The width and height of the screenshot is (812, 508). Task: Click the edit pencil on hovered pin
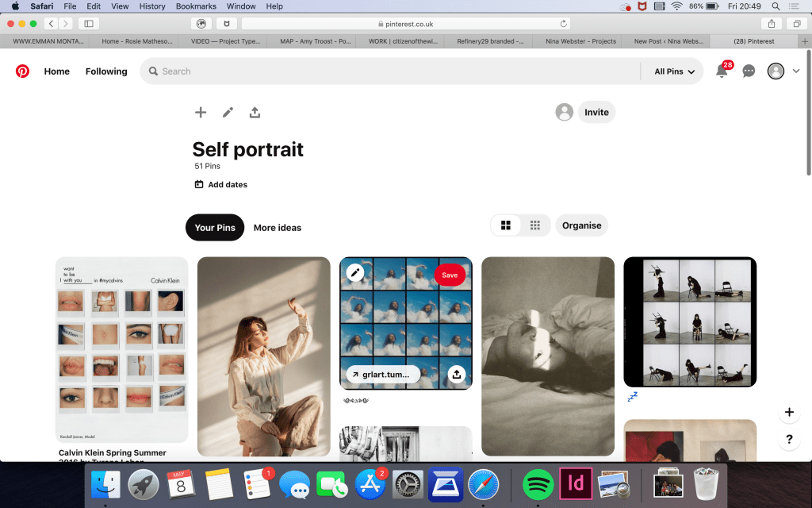(x=355, y=274)
